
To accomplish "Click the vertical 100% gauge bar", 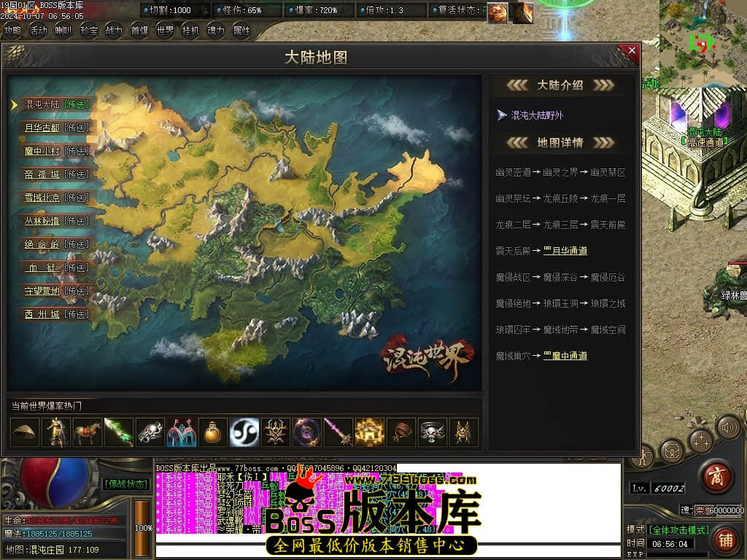I will pyautogui.click(x=144, y=527).
